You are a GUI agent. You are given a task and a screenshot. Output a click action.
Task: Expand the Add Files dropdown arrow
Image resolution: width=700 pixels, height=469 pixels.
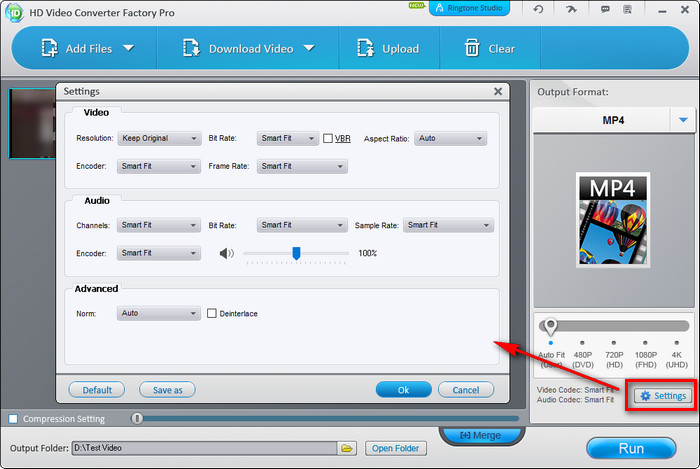point(129,48)
